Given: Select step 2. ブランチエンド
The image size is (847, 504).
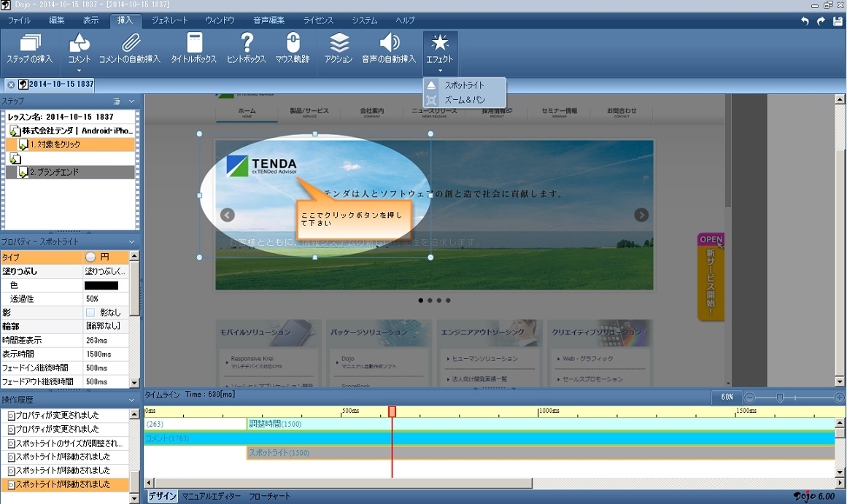Looking at the screenshot, I should tap(70, 172).
